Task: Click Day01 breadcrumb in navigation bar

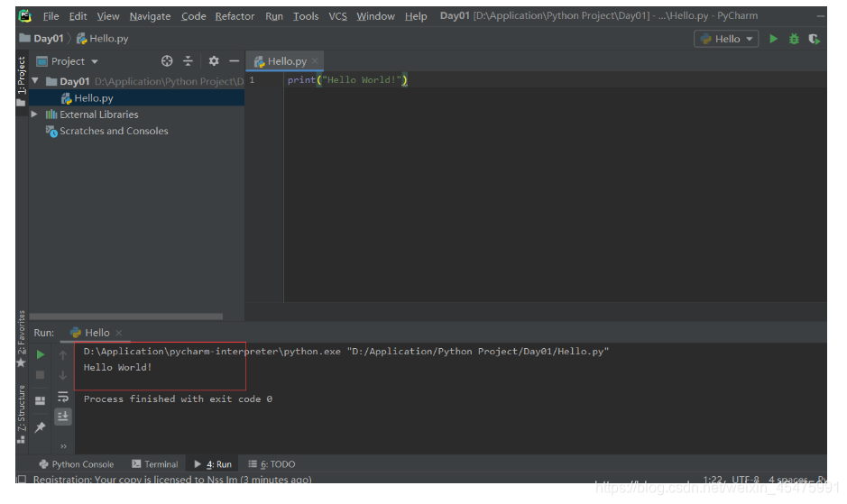Action: [x=41, y=39]
